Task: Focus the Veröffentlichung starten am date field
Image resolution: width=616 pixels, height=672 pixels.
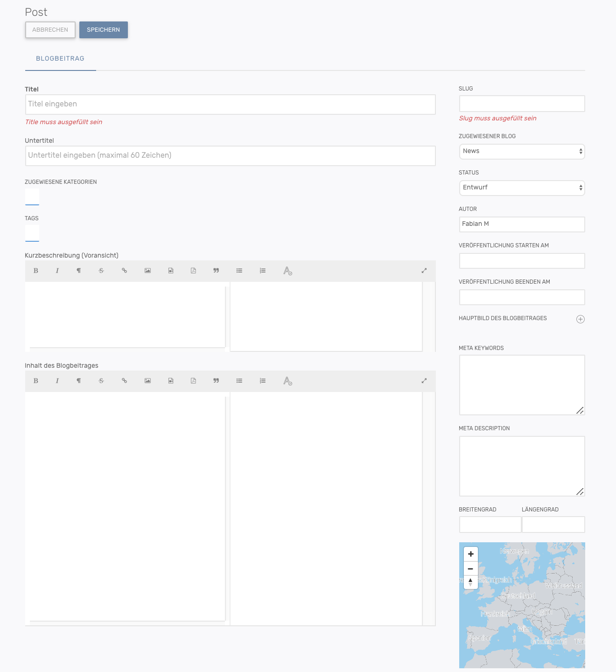Action: pos(522,261)
